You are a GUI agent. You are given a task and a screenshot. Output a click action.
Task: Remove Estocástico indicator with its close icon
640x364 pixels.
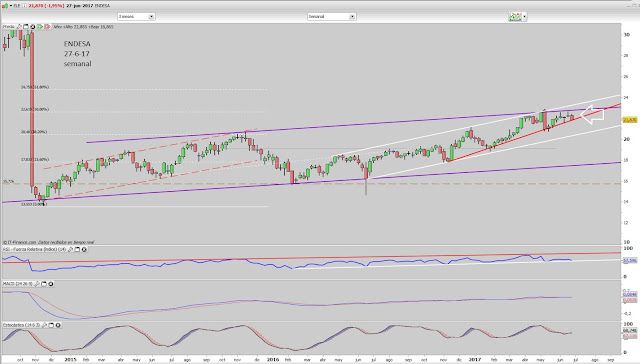click(x=58, y=325)
